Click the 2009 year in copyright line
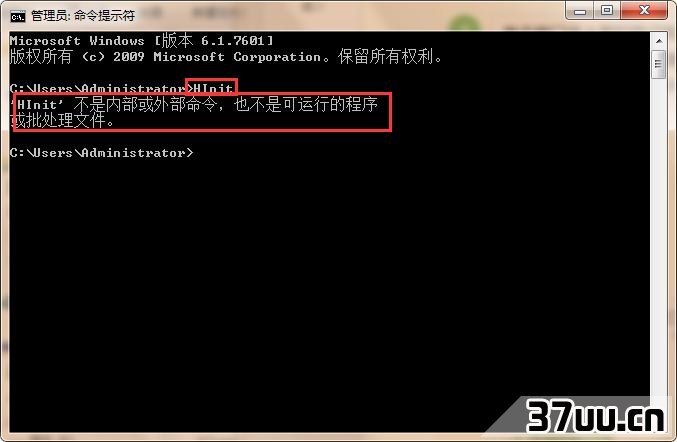This screenshot has width=677, height=442. pos(129,57)
